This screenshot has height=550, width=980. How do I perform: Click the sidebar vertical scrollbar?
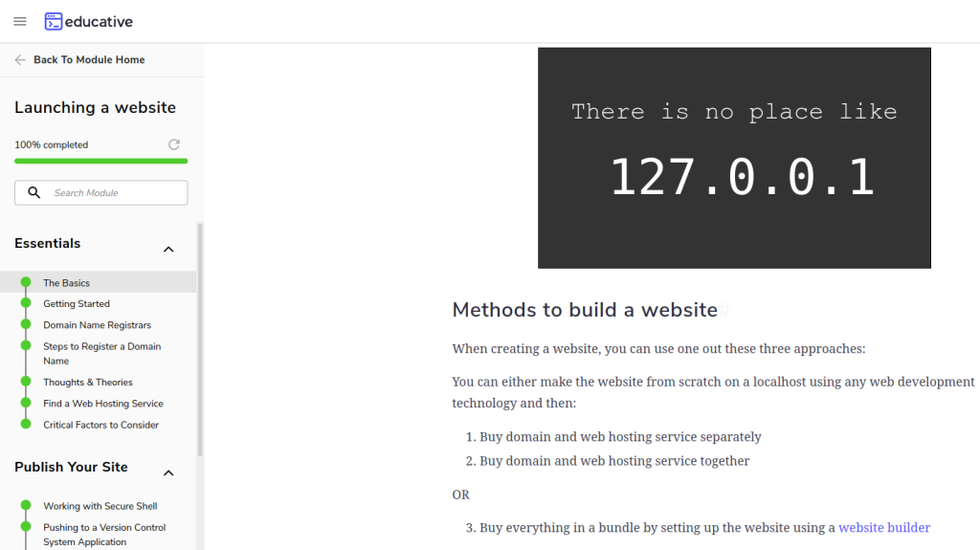pyautogui.click(x=200, y=340)
